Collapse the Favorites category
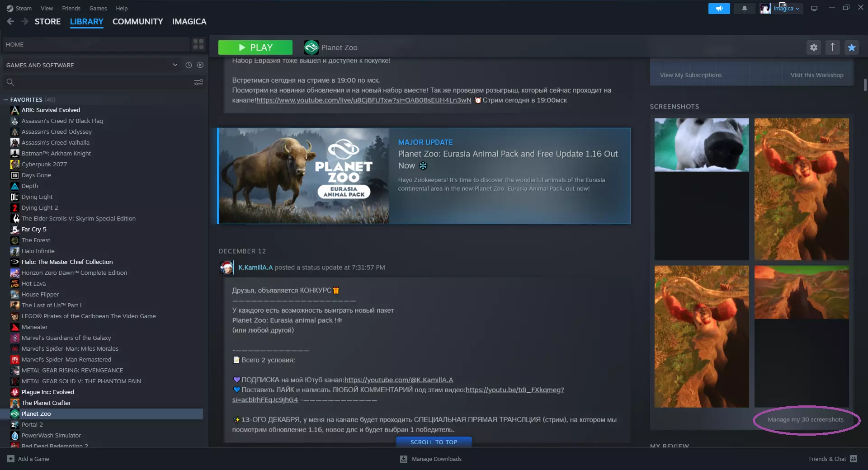The width and height of the screenshot is (868, 470). point(6,99)
